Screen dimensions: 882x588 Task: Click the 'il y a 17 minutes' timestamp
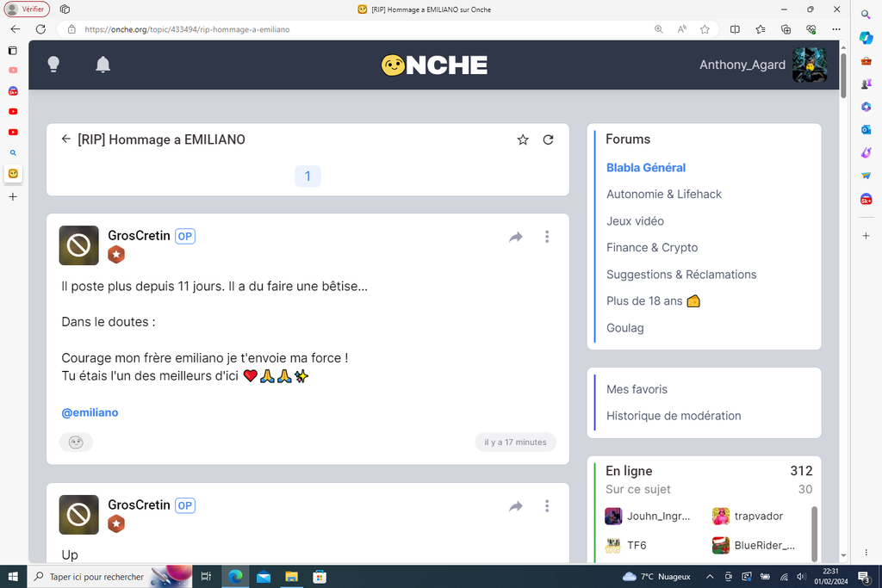(515, 443)
